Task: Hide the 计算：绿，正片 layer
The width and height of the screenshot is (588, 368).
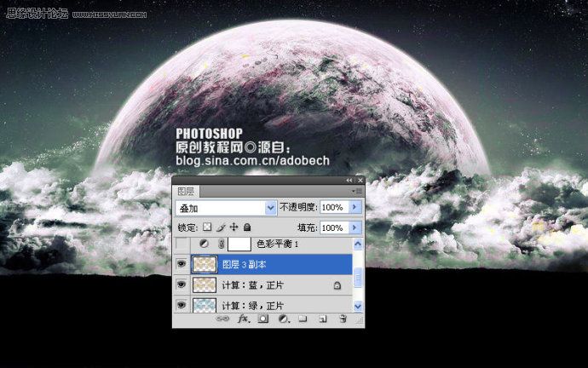Action: tap(182, 305)
